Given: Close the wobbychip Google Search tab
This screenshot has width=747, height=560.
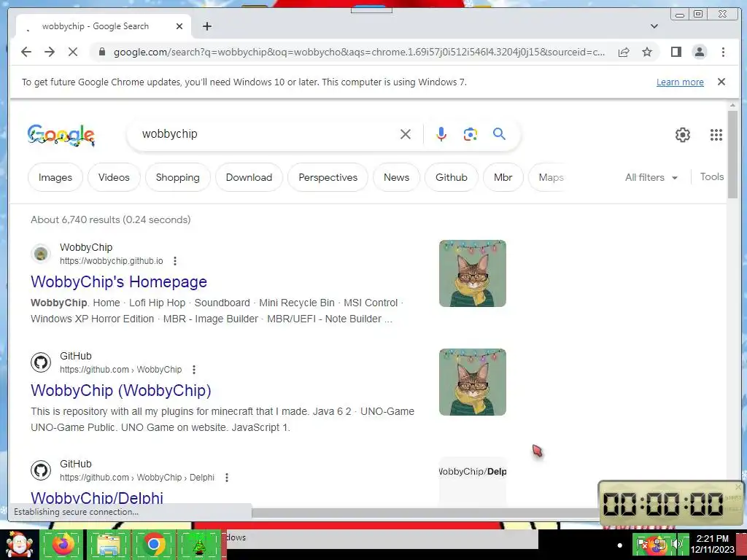Looking at the screenshot, I should click(x=179, y=26).
